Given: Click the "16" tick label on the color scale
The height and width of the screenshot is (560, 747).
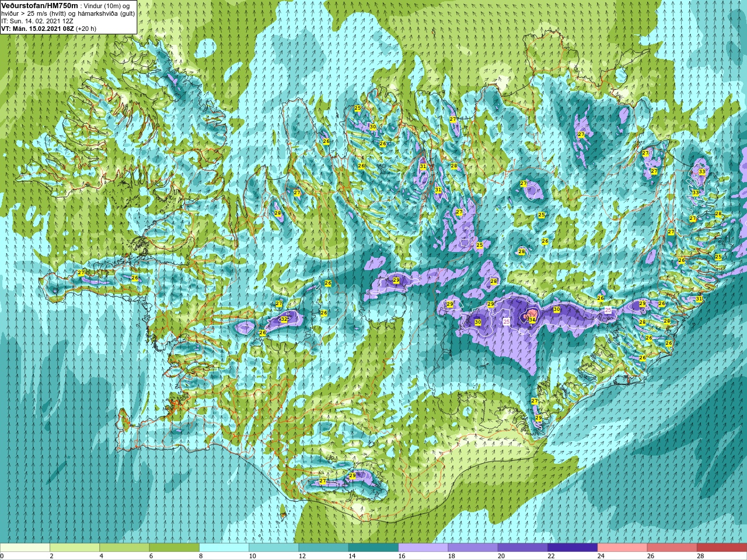Looking at the screenshot, I should pos(402,556).
